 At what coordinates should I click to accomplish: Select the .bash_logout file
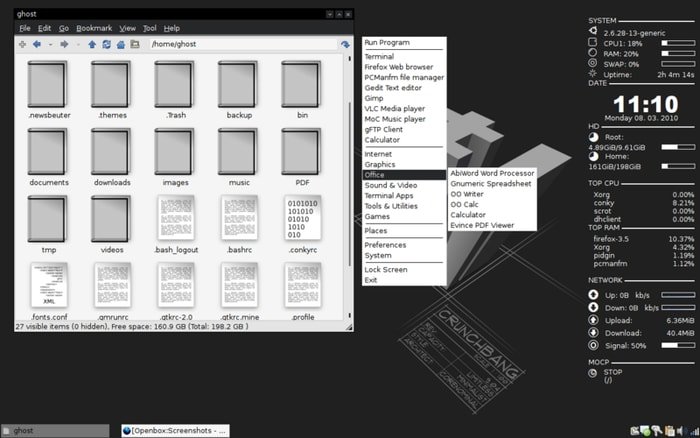(x=175, y=225)
